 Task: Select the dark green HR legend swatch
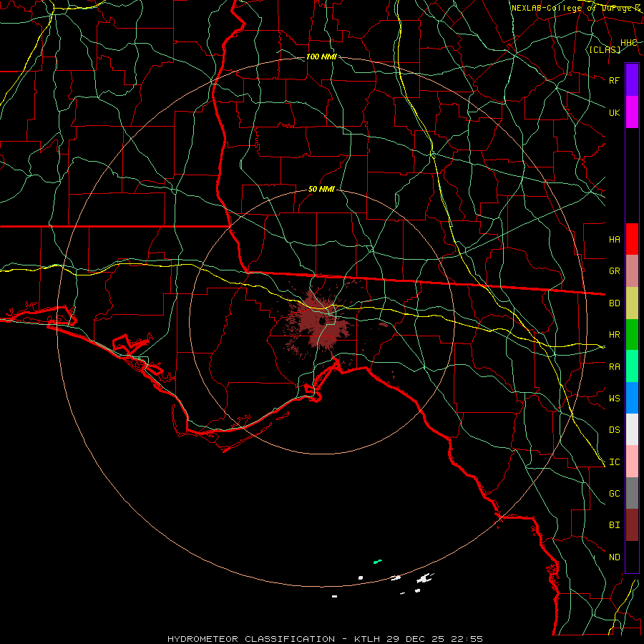632,335
